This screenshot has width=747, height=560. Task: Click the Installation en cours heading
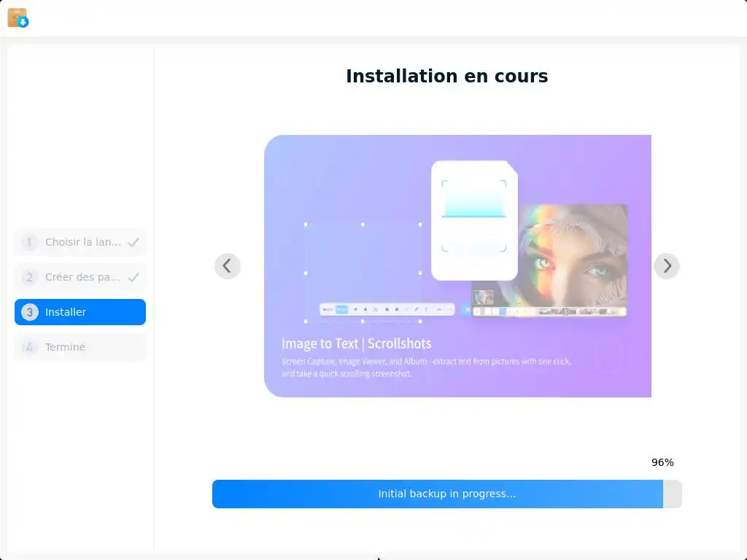[x=447, y=76]
